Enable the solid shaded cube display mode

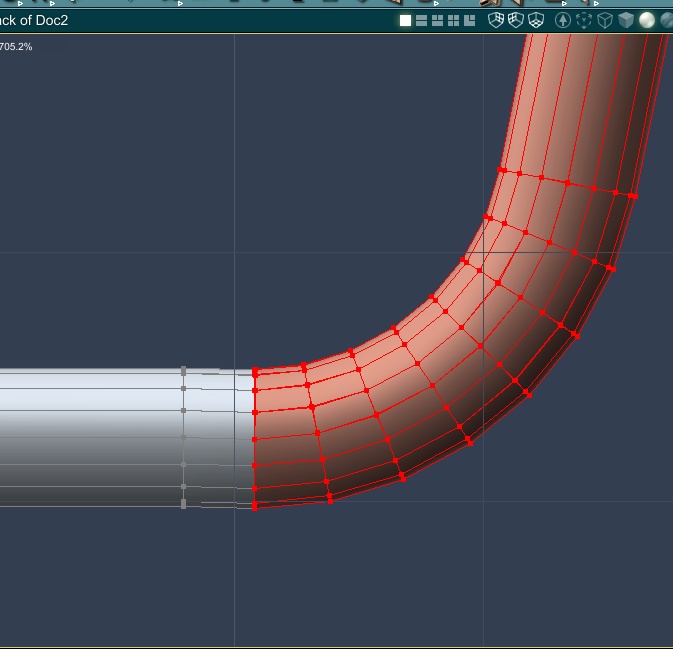pos(626,20)
